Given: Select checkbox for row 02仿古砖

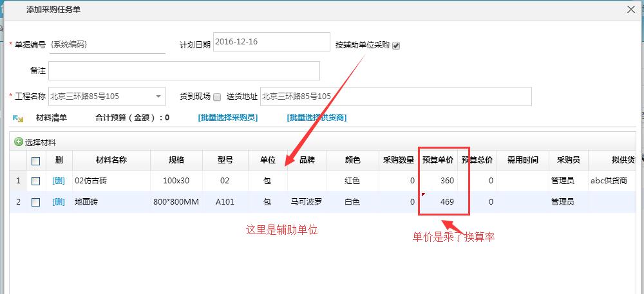Looking at the screenshot, I should pos(36,181).
